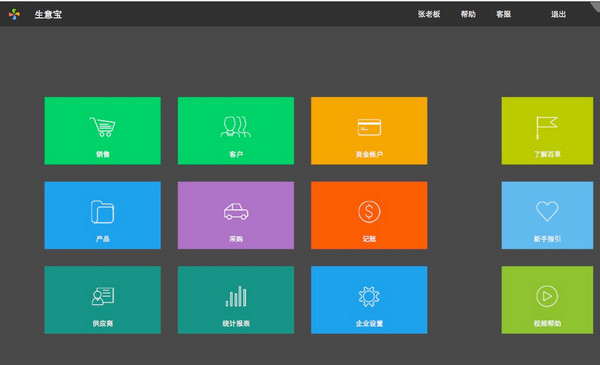Open the 供应商 contact card tile
600x365 pixels.
click(103, 300)
